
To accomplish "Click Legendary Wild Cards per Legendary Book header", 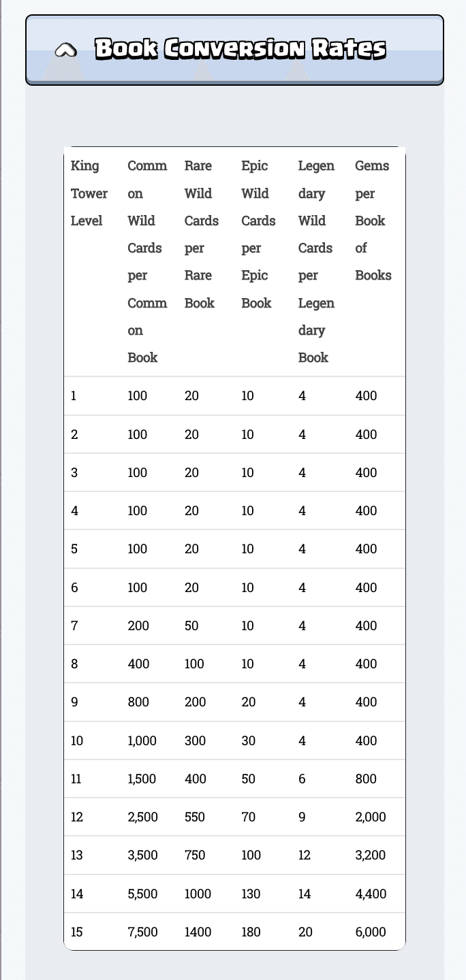I will click(316, 261).
